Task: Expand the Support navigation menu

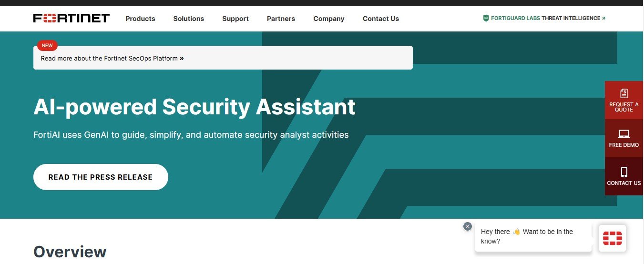Action: pyautogui.click(x=235, y=19)
